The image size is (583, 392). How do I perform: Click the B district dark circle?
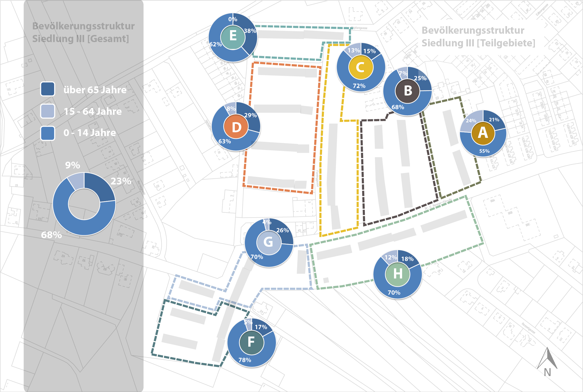click(407, 91)
